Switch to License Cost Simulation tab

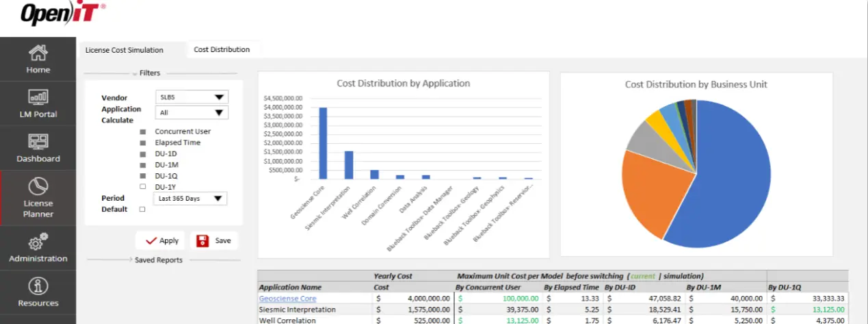[x=124, y=50]
